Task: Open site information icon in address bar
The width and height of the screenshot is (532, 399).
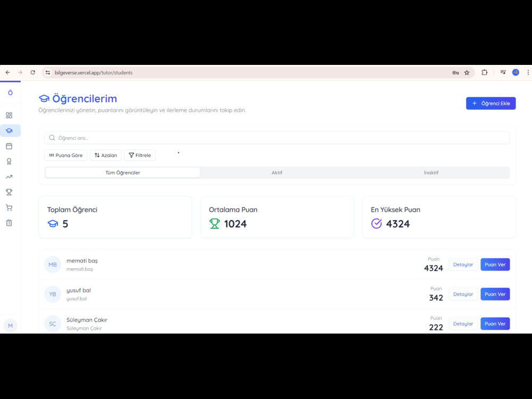Action: [48, 72]
